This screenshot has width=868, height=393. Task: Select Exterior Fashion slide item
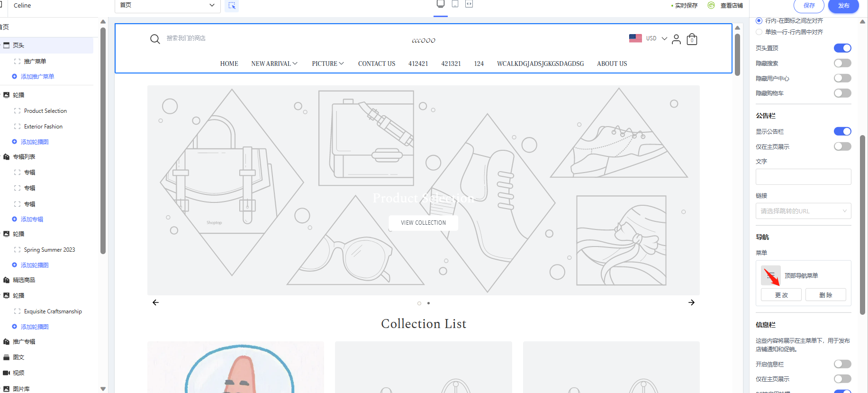pyautogui.click(x=43, y=127)
